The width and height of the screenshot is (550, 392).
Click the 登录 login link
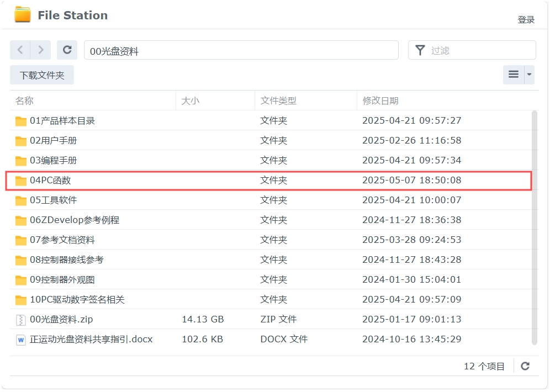pyautogui.click(x=526, y=20)
